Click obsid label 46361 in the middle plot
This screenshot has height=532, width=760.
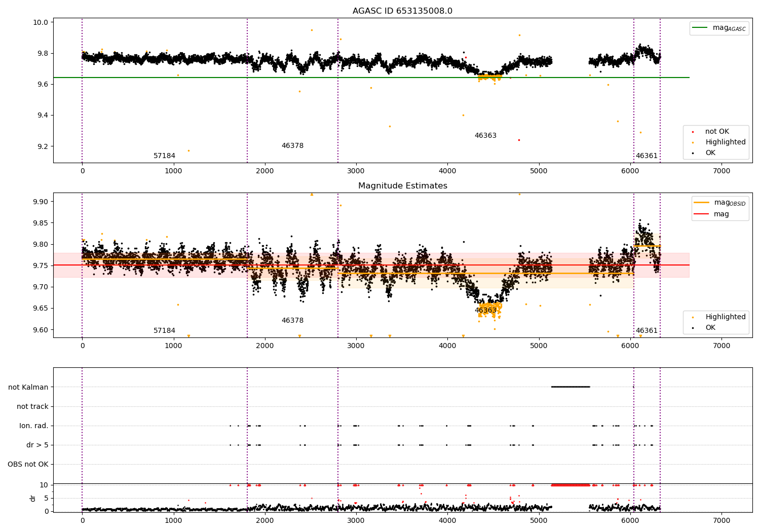coord(647,331)
